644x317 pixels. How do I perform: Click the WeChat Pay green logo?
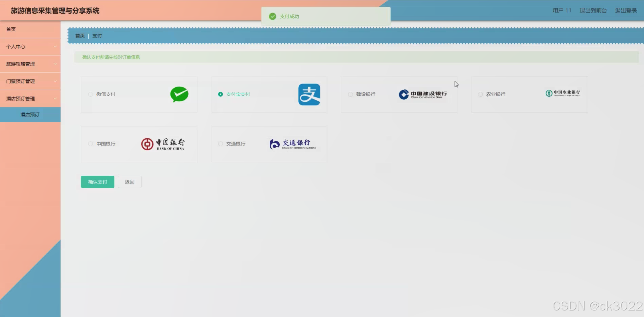click(x=179, y=94)
